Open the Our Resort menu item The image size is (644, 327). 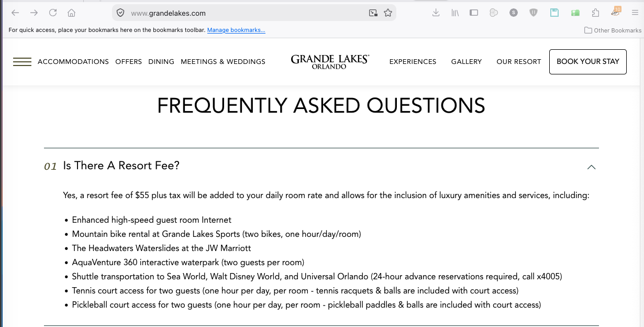[519, 62]
